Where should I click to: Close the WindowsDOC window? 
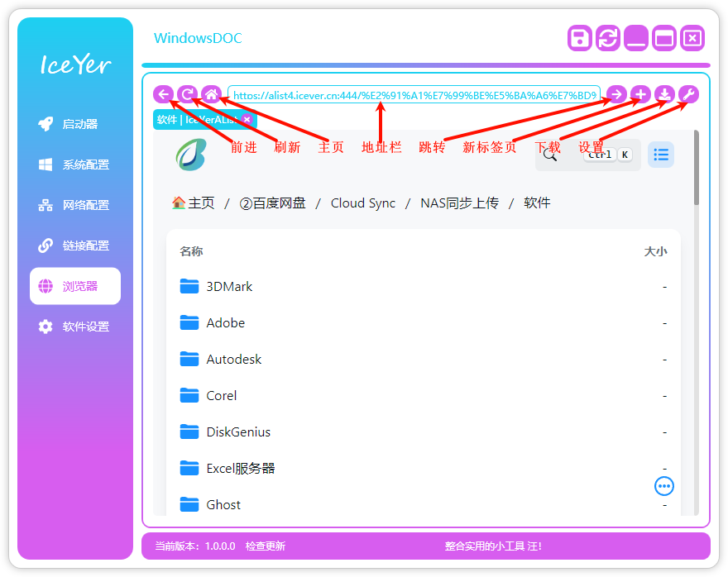point(692,38)
